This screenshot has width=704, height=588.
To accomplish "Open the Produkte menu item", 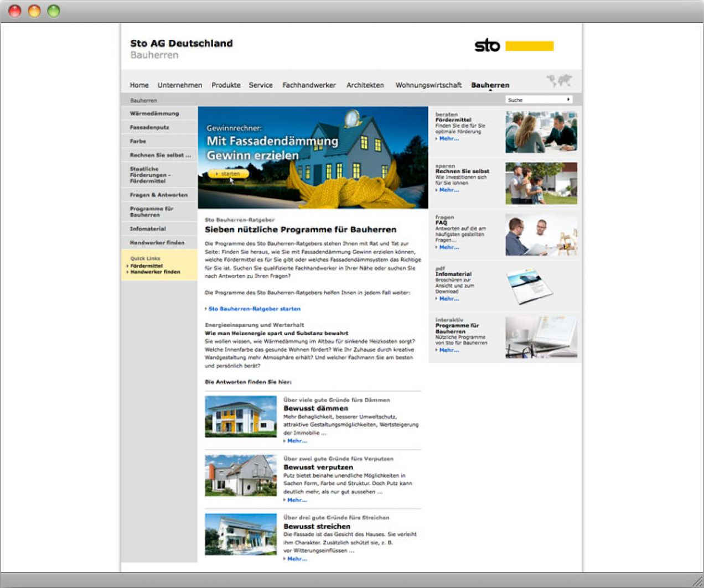I will tap(226, 85).
